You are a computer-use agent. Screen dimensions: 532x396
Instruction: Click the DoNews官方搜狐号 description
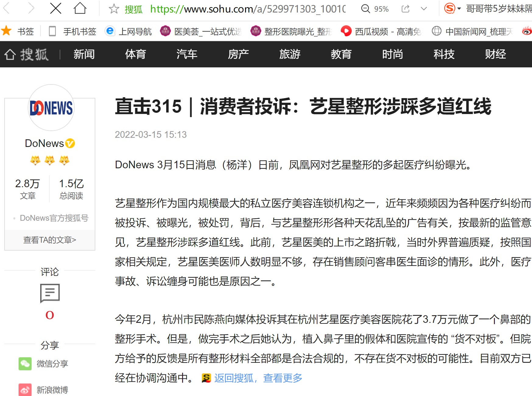[54, 218]
